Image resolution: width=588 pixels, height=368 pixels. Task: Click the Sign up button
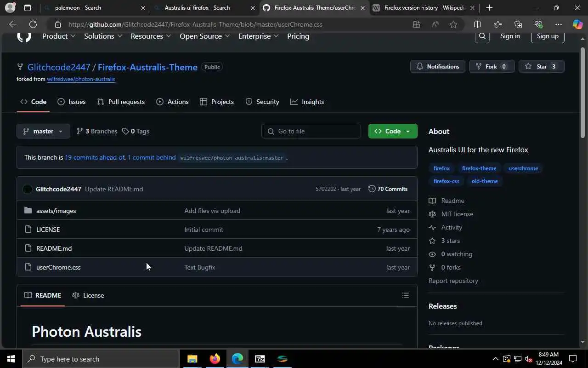coord(548,36)
